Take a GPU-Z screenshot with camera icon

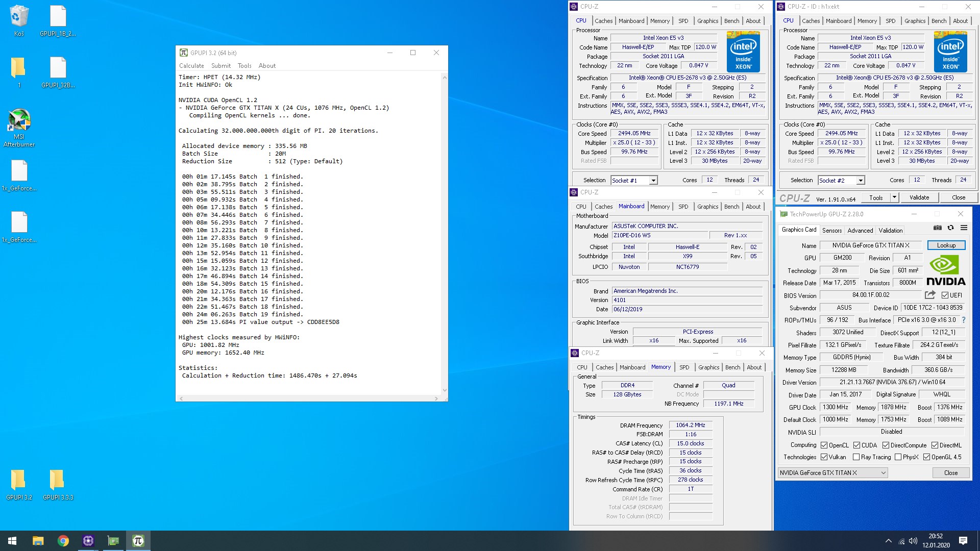938,228
